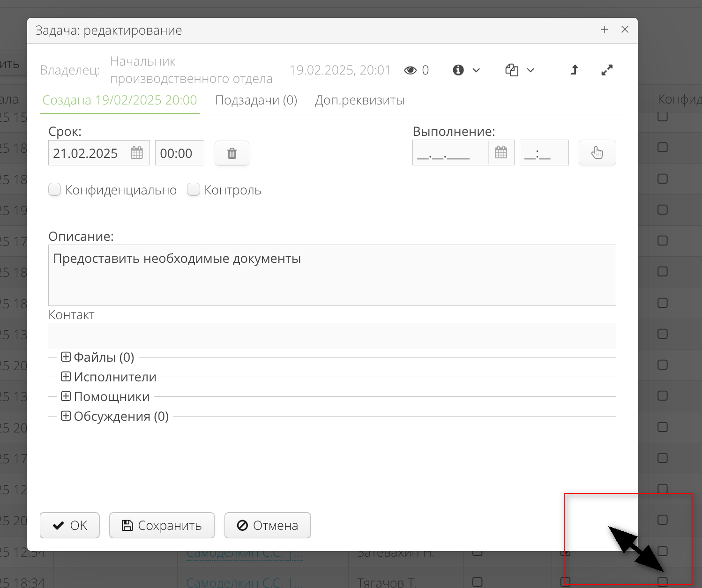702x588 pixels.
Task: Click the up arrow icon in header
Action: pos(574,70)
